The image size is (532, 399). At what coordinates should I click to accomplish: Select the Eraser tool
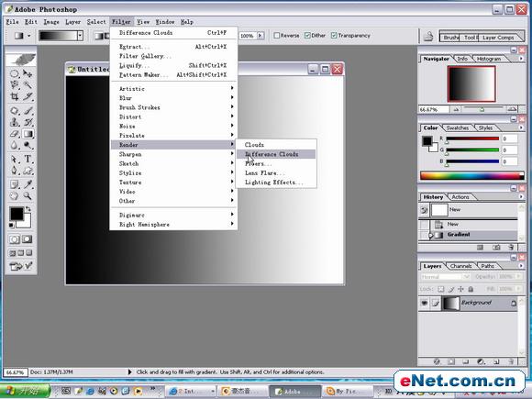pyautogui.click(x=15, y=134)
